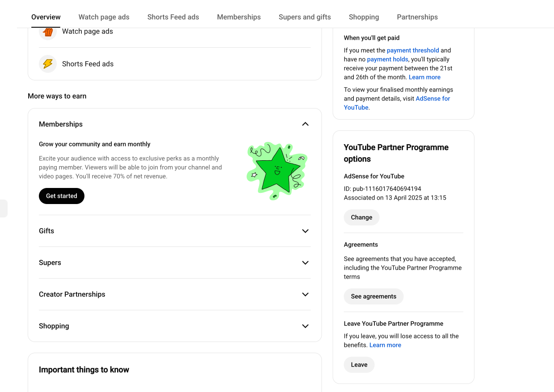Select the Partnerships tab

417,17
